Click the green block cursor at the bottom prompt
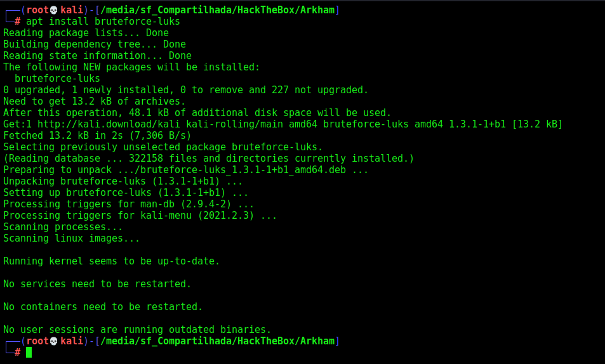Image resolution: width=605 pixels, height=364 pixels. click(x=29, y=352)
